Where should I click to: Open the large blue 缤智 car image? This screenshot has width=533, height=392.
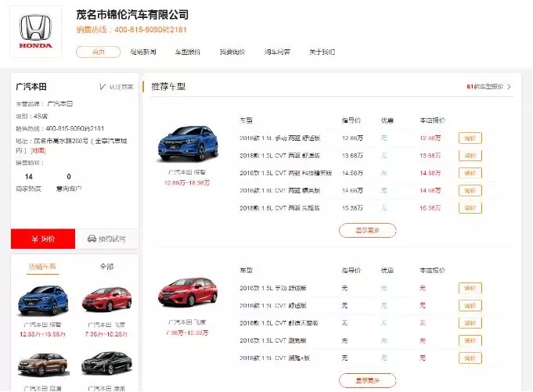coord(187,143)
